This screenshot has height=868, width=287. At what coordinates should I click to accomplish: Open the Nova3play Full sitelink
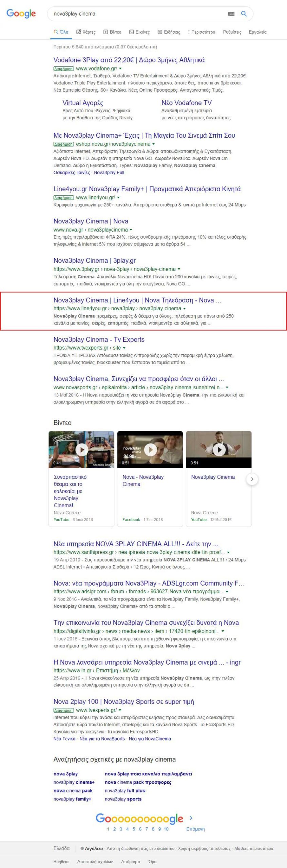pyautogui.click(x=109, y=173)
